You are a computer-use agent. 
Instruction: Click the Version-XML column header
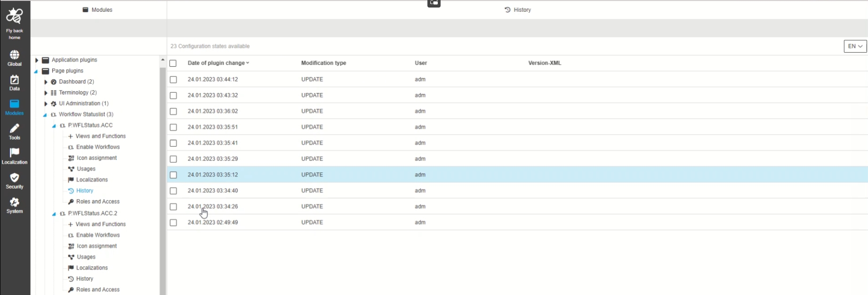pos(545,63)
